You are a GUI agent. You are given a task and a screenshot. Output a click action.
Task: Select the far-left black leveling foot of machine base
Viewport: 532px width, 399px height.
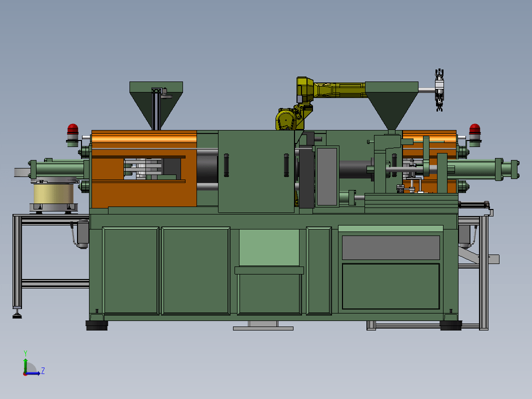pos(96,325)
